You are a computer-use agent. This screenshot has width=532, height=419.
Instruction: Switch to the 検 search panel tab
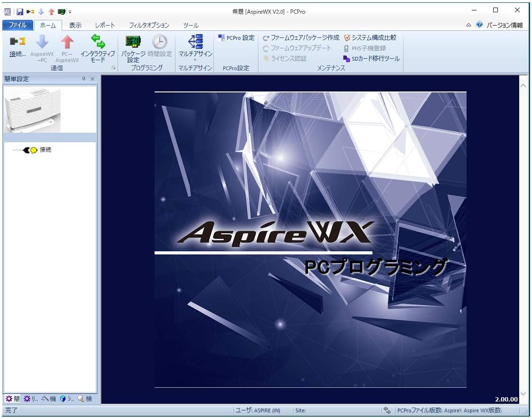[x=85, y=399]
